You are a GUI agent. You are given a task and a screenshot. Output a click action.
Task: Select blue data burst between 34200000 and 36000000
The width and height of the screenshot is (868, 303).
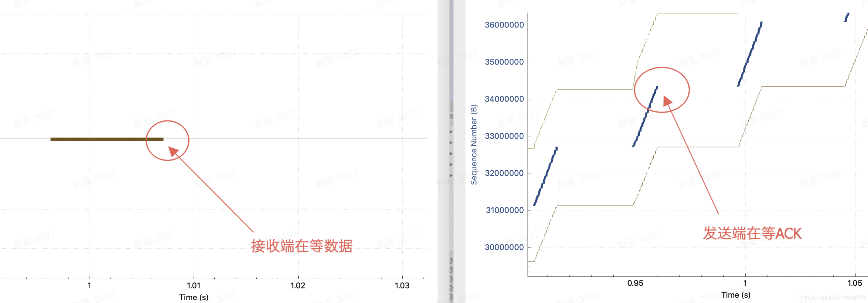(750, 54)
